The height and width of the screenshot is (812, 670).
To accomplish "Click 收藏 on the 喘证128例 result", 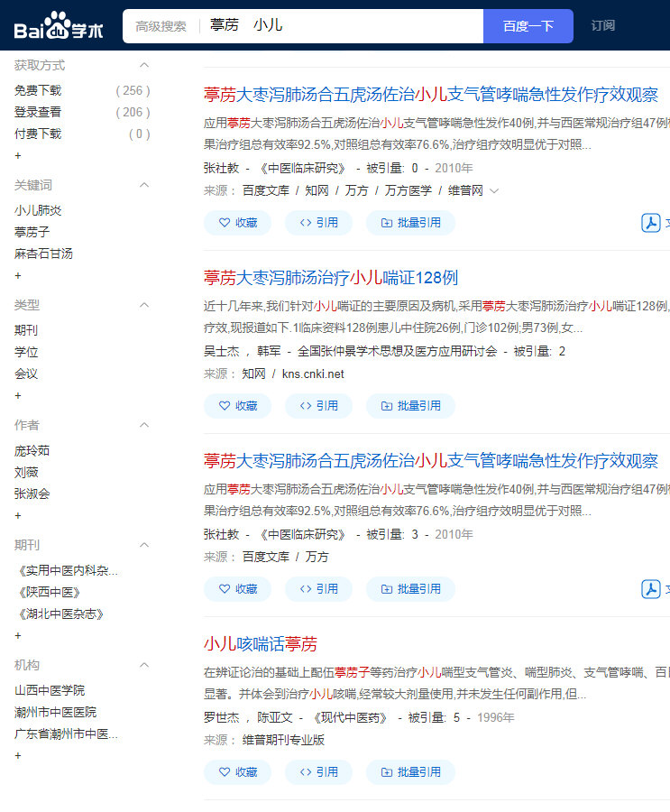I will point(238,406).
